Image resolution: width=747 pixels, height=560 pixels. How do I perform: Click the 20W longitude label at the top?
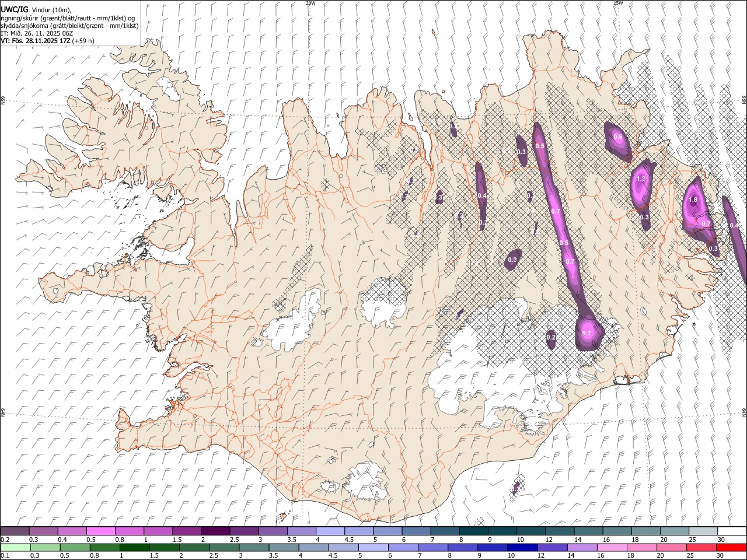310,3
